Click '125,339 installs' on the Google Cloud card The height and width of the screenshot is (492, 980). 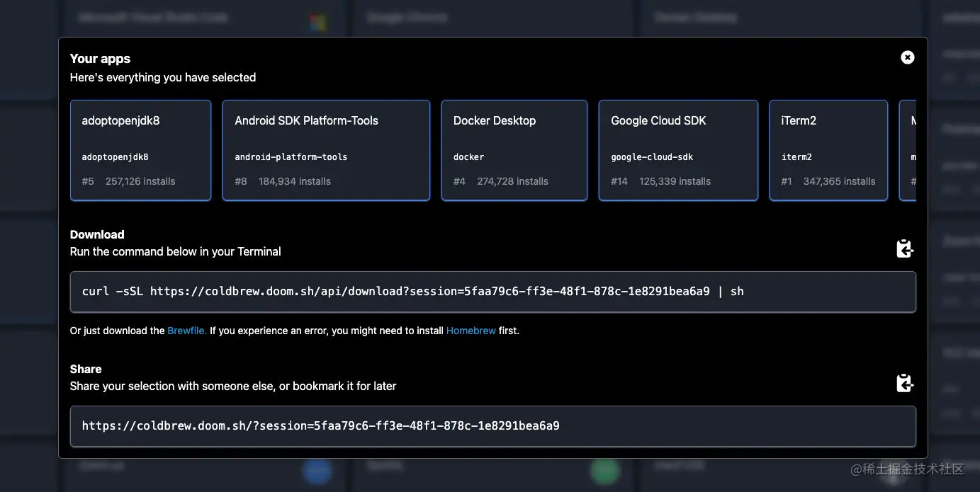tap(675, 181)
